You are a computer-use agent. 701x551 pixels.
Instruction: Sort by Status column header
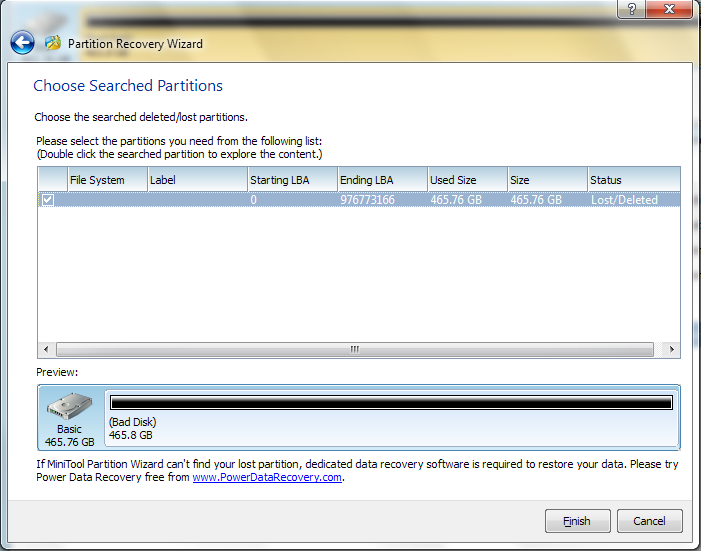click(634, 180)
